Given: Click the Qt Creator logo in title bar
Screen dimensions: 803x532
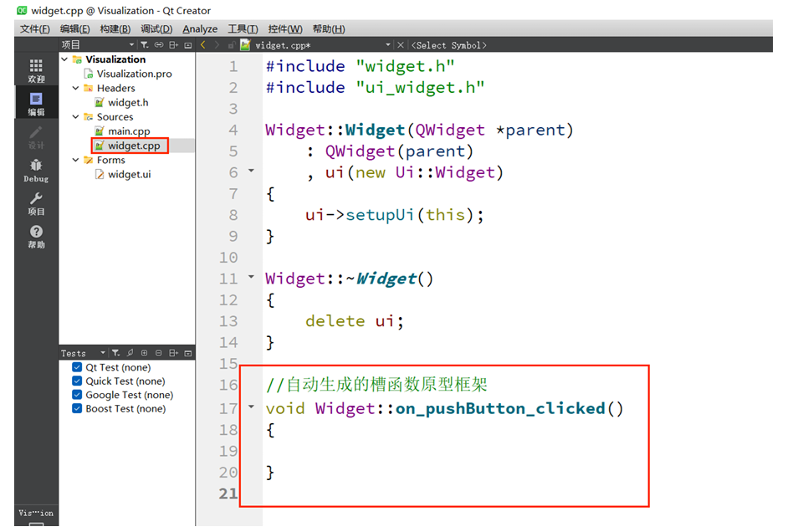Looking at the screenshot, I should 22,10.
